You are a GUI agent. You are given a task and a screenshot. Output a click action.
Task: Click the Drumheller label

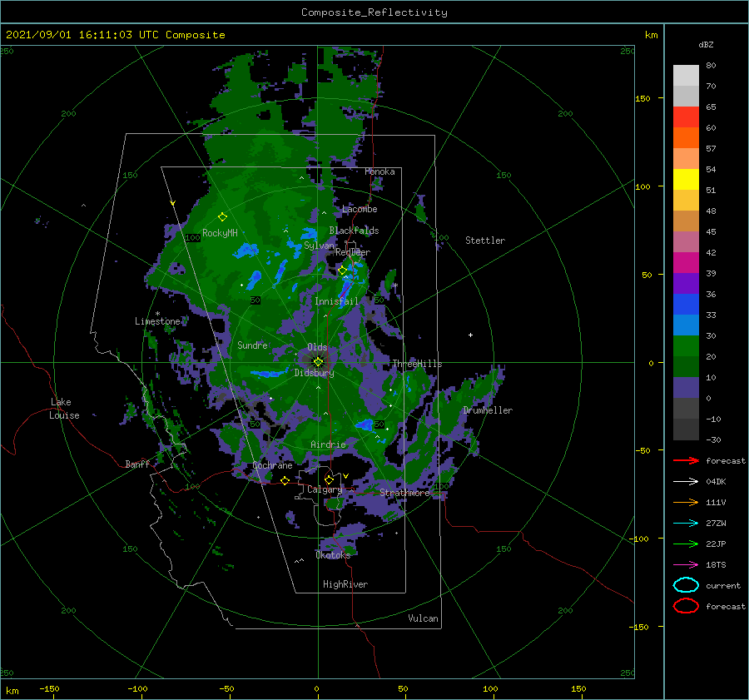(x=488, y=410)
